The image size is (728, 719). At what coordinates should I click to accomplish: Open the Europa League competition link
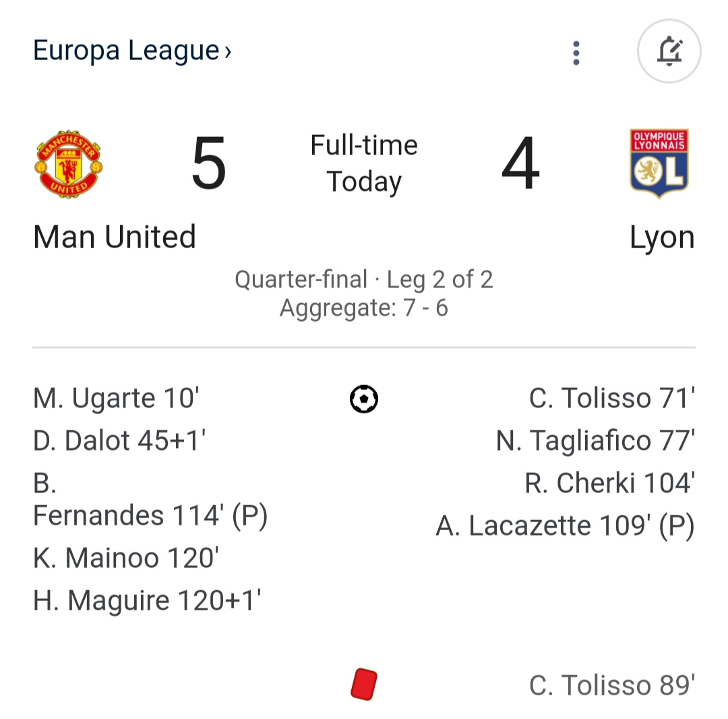tap(126, 51)
